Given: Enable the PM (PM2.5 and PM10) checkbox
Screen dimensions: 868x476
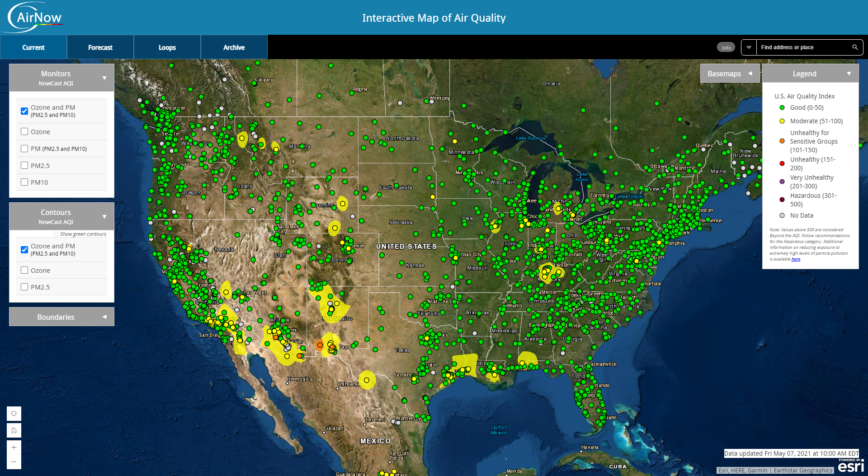Looking at the screenshot, I should pyautogui.click(x=24, y=149).
